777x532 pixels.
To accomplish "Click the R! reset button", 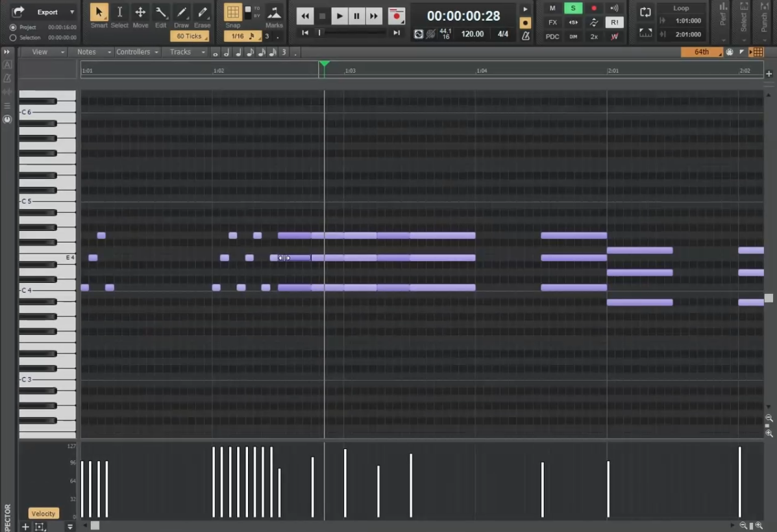I will point(615,22).
